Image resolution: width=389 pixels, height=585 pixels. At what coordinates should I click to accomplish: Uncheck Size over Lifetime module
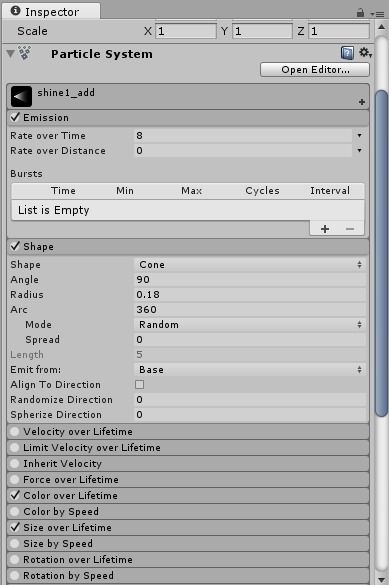pyautogui.click(x=15, y=527)
